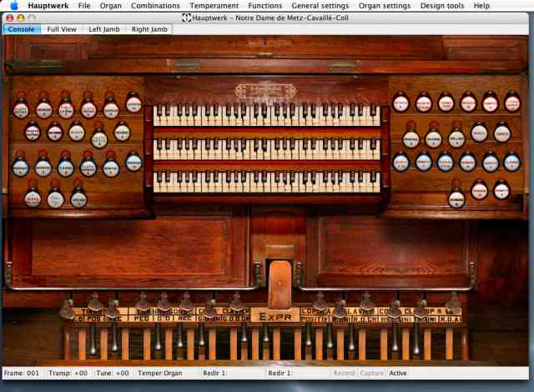Pull first stop knob in left jamb top row
534x392 pixels.
[21, 109]
